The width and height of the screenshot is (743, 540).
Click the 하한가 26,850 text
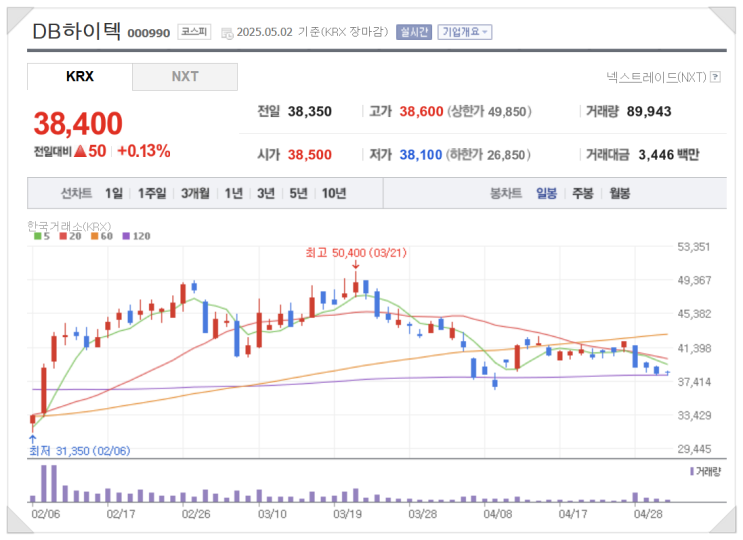(x=489, y=155)
